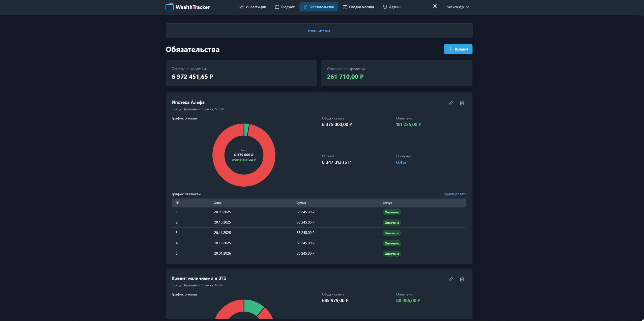Click trash icon on Кредит наличными в ВТБ
Screen dimensions: 644x321
(x=462, y=279)
